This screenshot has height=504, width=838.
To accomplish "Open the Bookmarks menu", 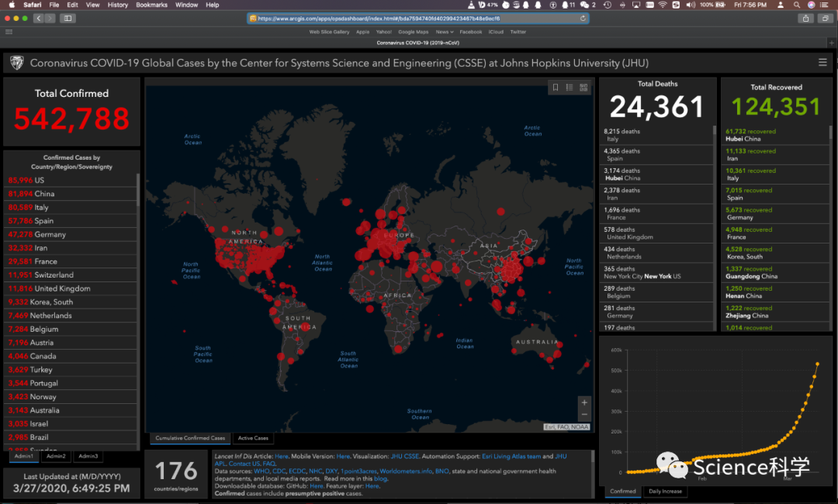I will (152, 5).
